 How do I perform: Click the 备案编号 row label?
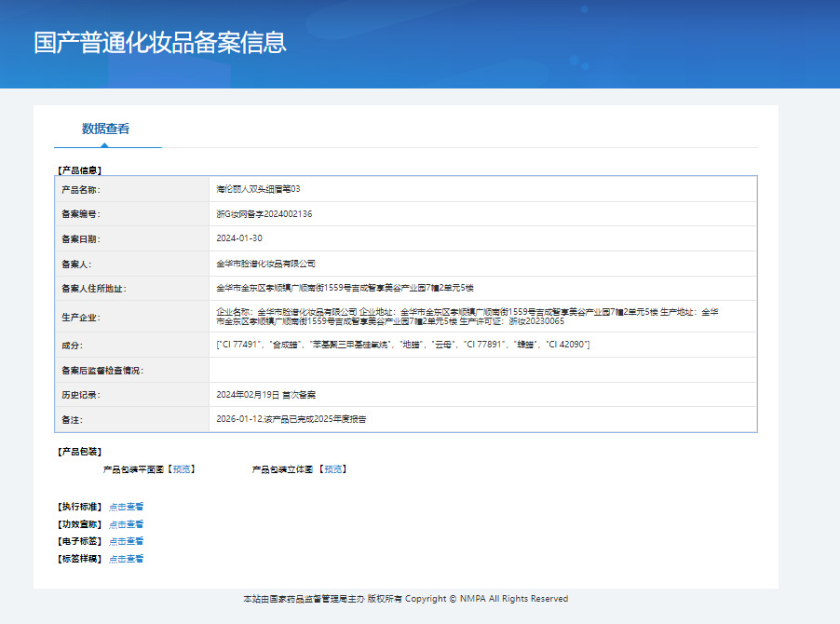pyautogui.click(x=81, y=214)
